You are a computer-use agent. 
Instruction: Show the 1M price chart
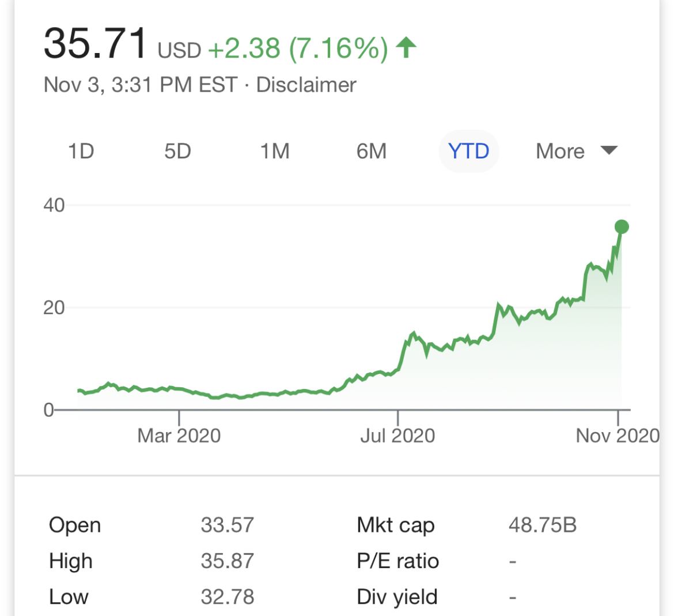(x=275, y=151)
